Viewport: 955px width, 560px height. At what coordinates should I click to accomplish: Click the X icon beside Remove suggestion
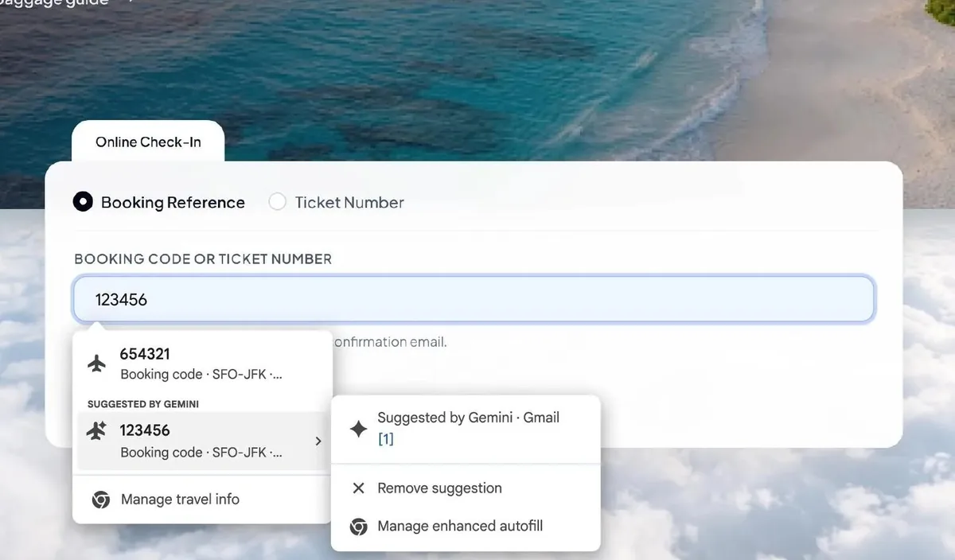tap(358, 488)
